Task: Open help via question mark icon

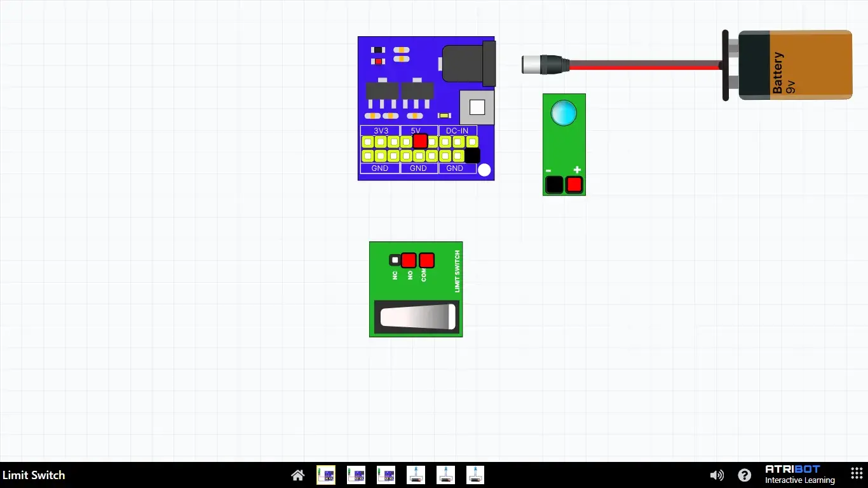Action: tap(745, 475)
